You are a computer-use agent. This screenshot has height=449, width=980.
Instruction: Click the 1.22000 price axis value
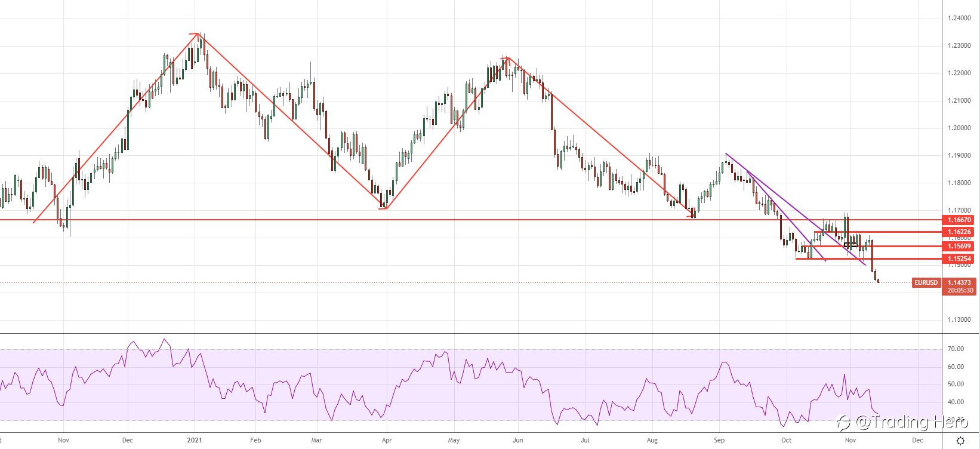click(959, 73)
